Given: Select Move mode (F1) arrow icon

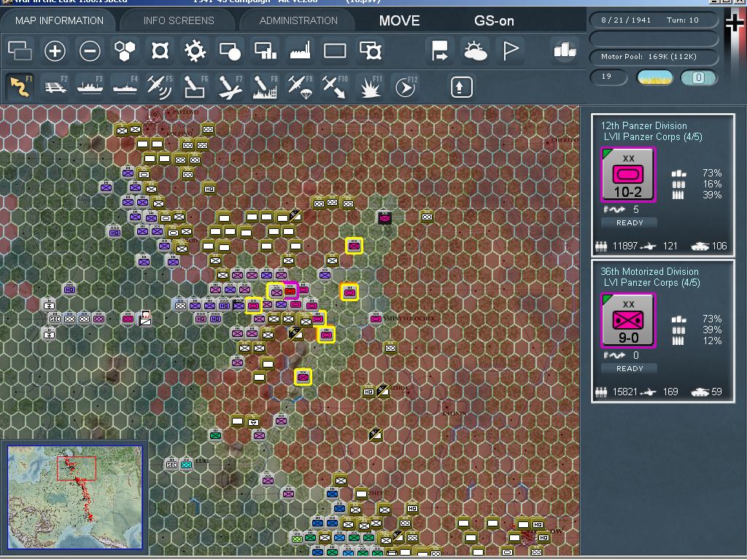Looking at the screenshot, I should [20, 87].
